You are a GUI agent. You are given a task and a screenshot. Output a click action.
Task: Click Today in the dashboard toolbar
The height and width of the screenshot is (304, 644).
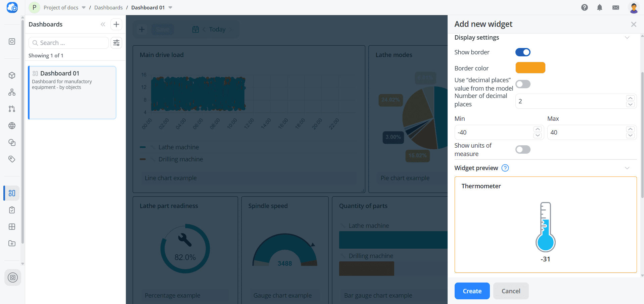[x=217, y=29]
